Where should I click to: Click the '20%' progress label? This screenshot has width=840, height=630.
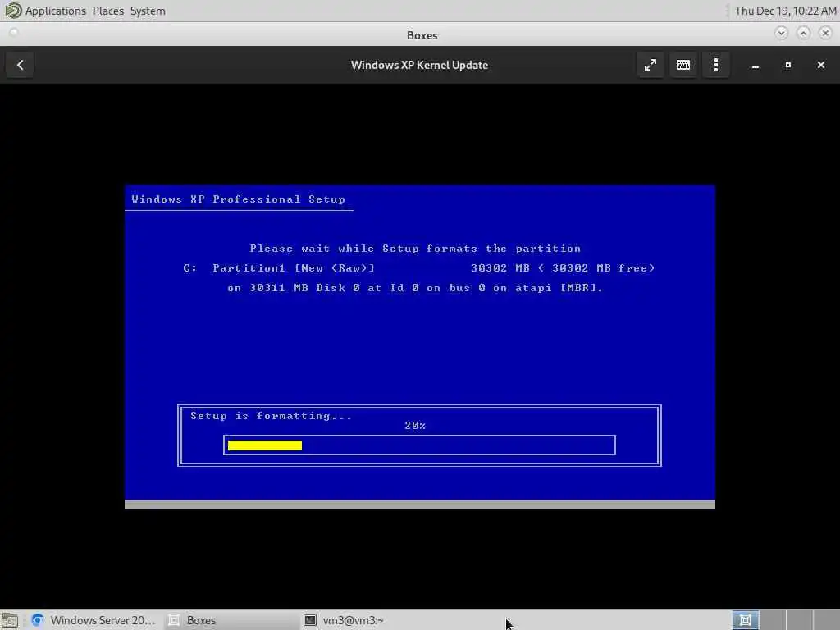click(x=415, y=426)
